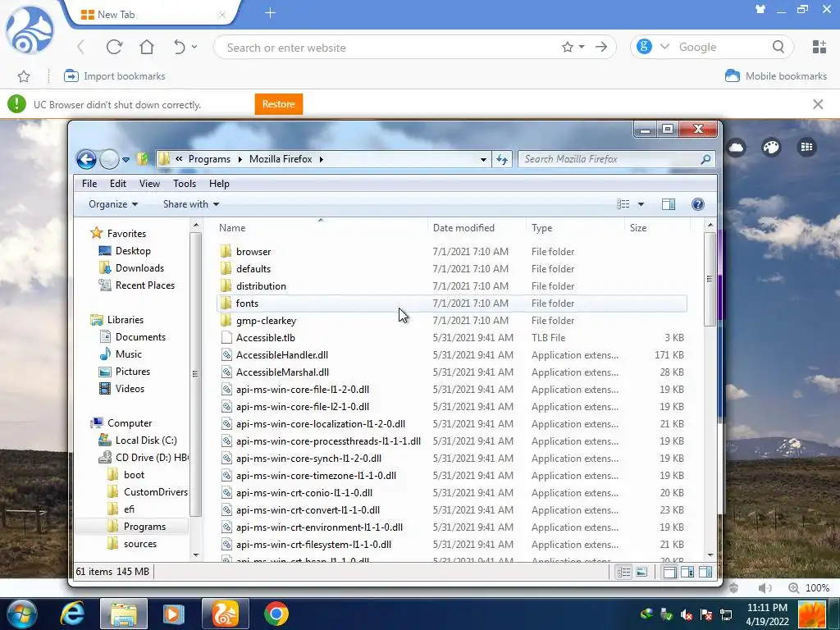Image resolution: width=840 pixels, height=630 pixels.
Task: Reload page with UC Browser refresh icon
Action: click(x=114, y=47)
